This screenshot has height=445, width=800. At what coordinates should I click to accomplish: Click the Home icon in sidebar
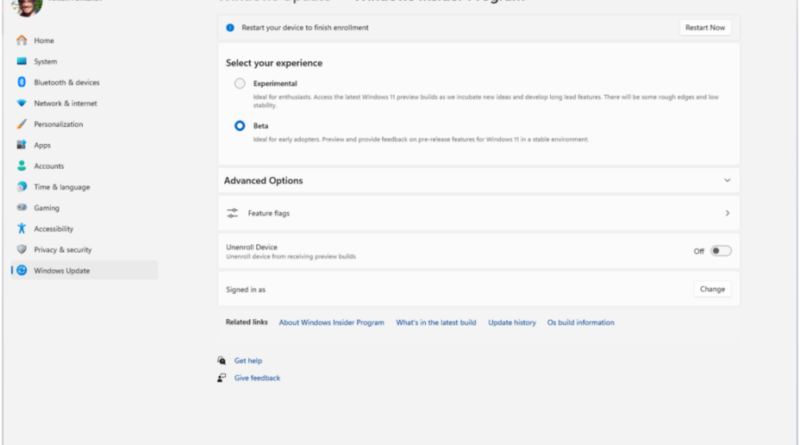(22, 41)
